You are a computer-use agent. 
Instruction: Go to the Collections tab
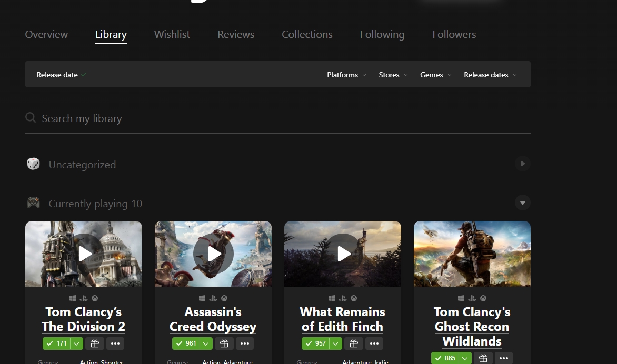pos(307,35)
